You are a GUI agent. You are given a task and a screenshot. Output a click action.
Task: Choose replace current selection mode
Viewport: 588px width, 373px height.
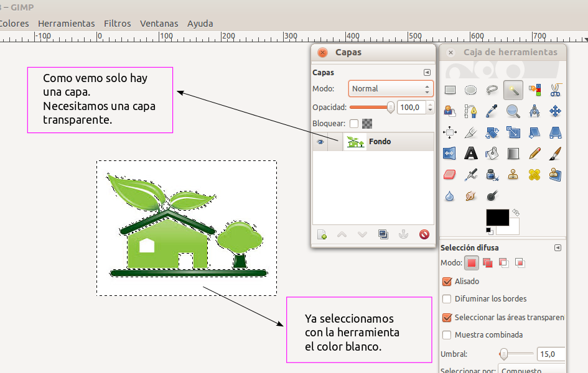472,263
